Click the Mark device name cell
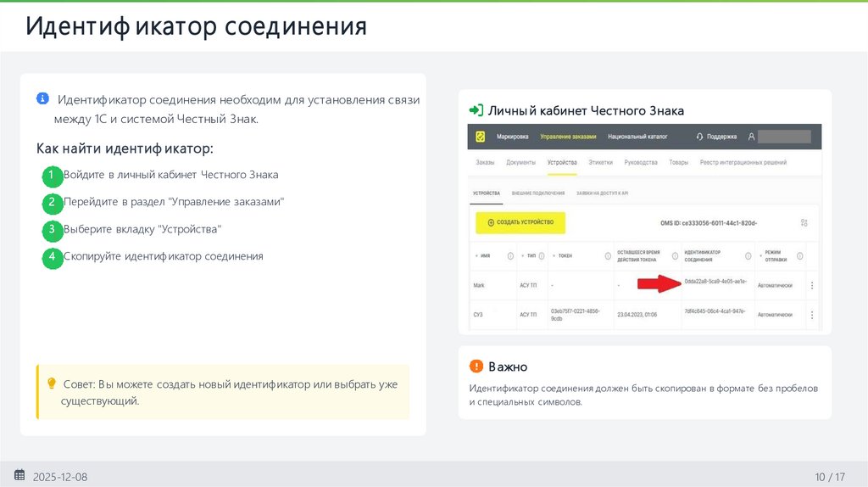868x487 pixels. coord(479,285)
